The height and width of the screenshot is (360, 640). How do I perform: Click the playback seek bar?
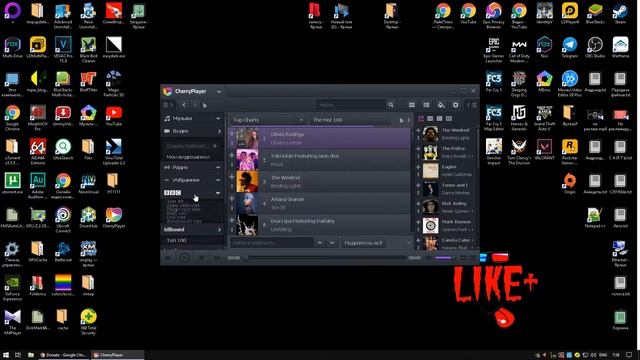coord(326,258)
